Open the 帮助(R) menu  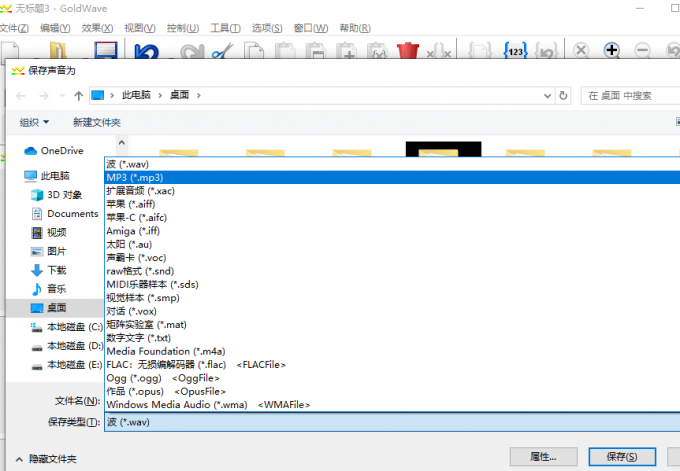pyautogui.click(x=355, y=28)
